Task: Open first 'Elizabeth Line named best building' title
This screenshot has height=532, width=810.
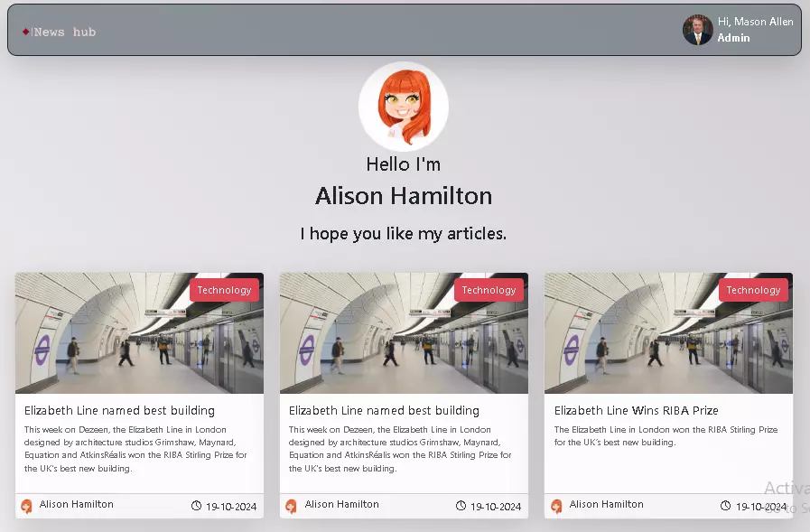Action: click(119, 411)
